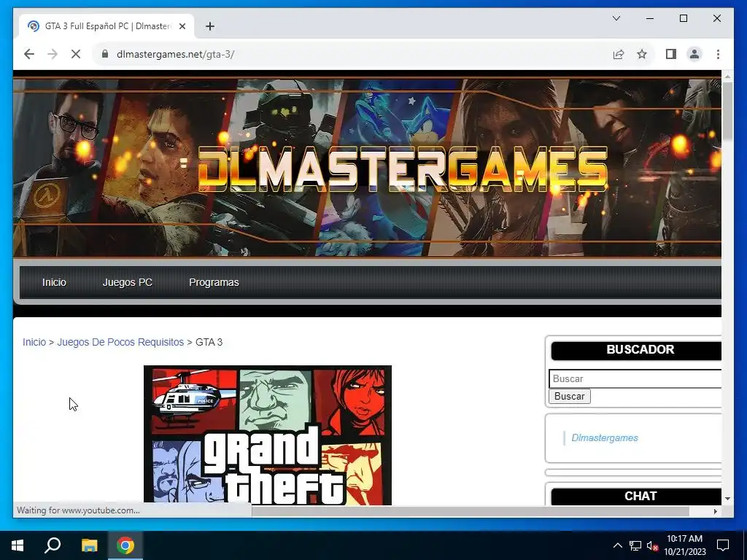Open Juegos PC menu item
The image size is (747, 560).
[x=128, y=282]
